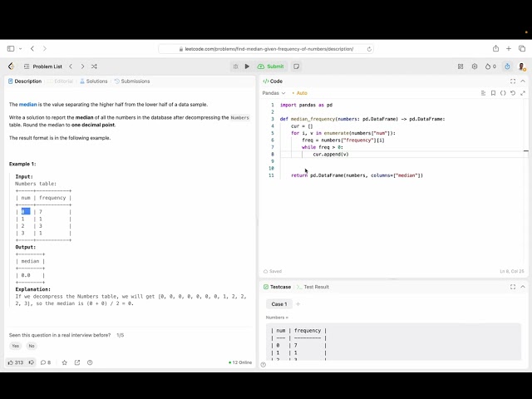Viewport: 532px width, 399px height.
Task: Click the shuffle random problem icon
Action: (x=94, y=66)
